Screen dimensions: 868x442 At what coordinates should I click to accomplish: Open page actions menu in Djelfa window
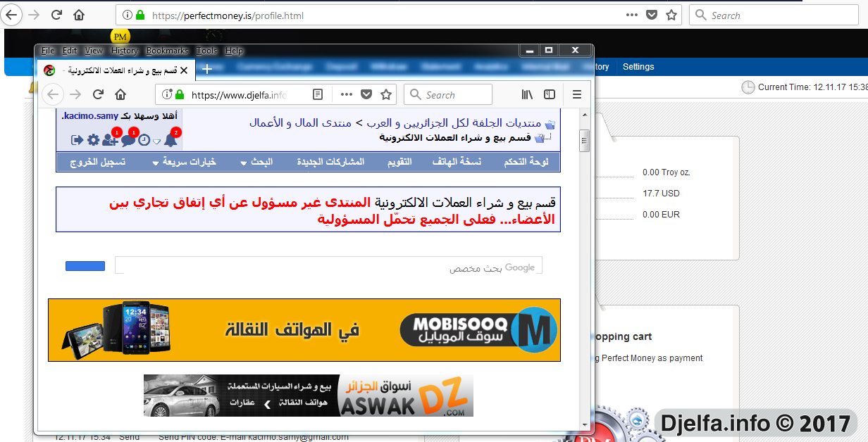point(346,94)
